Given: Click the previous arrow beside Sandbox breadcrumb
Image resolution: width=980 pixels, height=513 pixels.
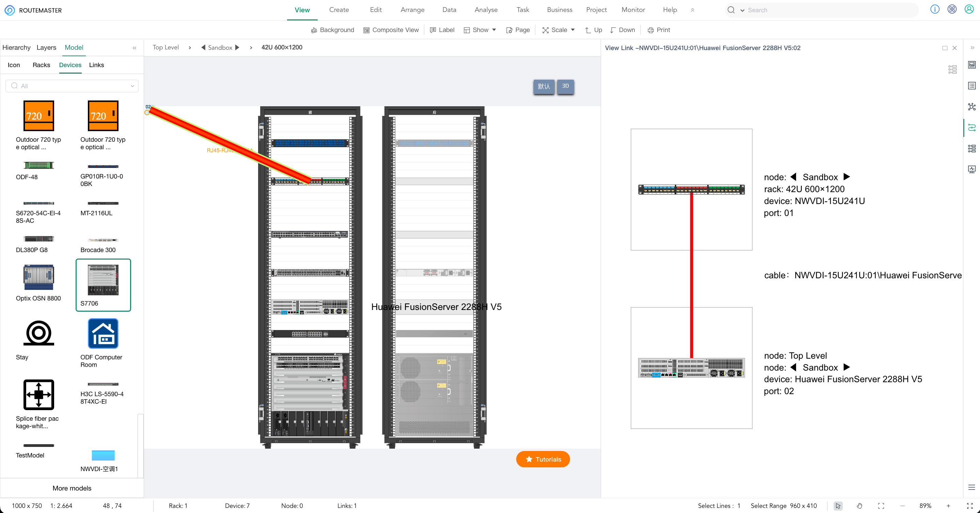Looking at the screenshot, I should tap(204, 48).
